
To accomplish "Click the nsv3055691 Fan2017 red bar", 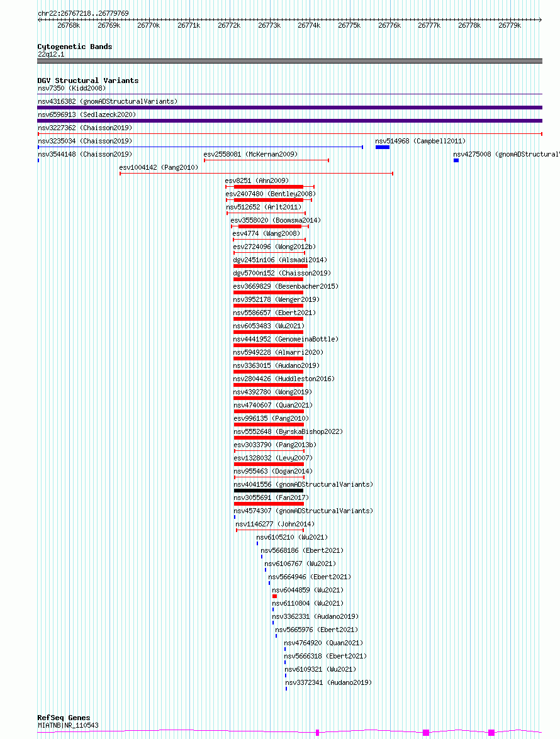I will point(269,503).
